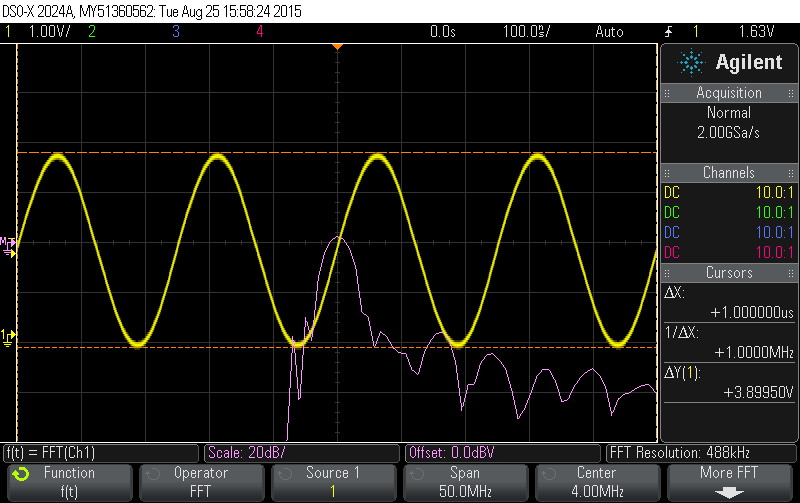The width and height of the screenshot is (800, 503).
Task: Select channel 1 scale 1.00V/
Action: tap(49, 32)
